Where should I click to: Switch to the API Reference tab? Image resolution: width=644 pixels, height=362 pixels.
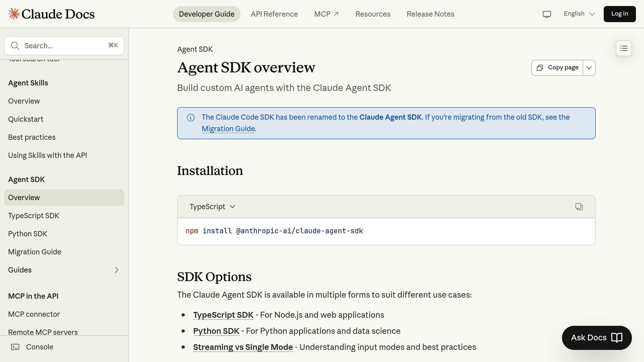click(x=274, y=14)
